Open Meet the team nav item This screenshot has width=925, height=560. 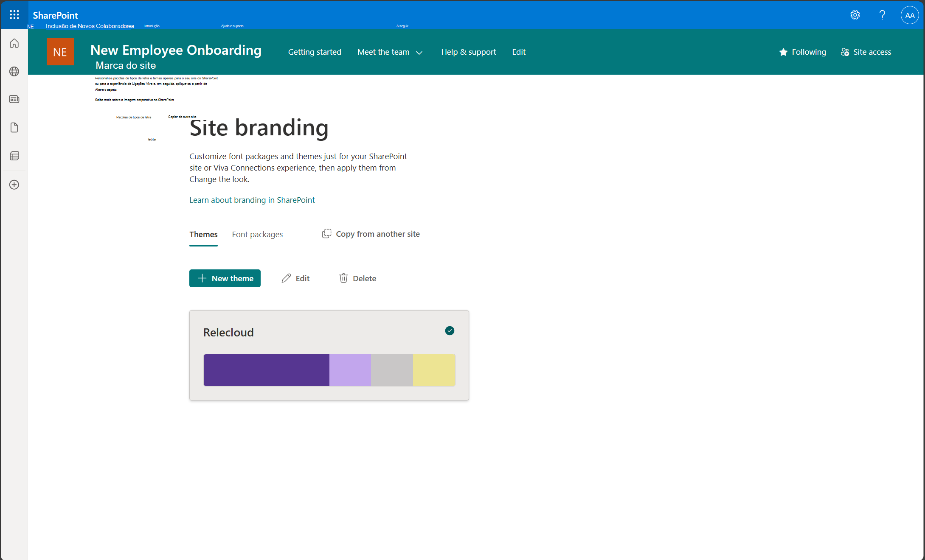click(383, 52)
